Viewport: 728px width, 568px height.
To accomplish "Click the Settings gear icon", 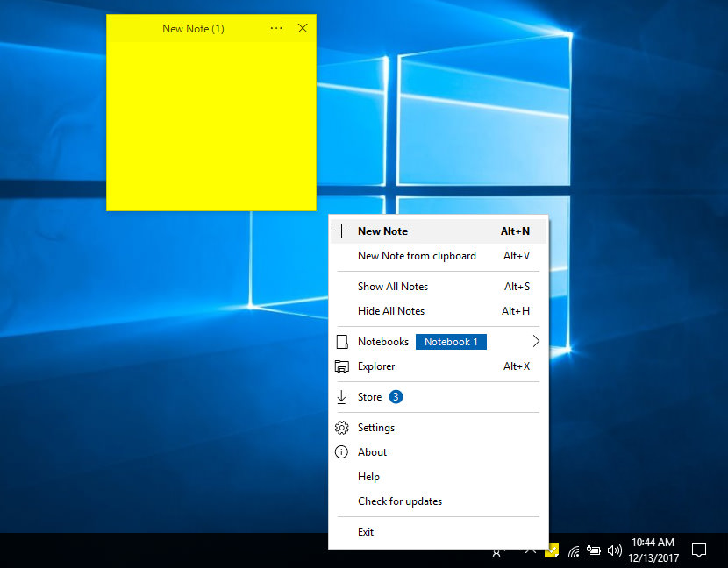I will tap(342, 428).
